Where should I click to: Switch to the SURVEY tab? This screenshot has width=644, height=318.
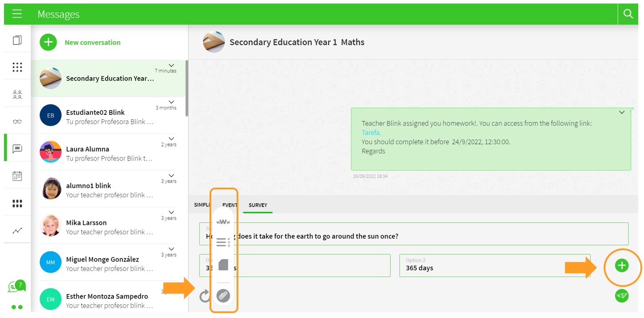pos(258,205)
